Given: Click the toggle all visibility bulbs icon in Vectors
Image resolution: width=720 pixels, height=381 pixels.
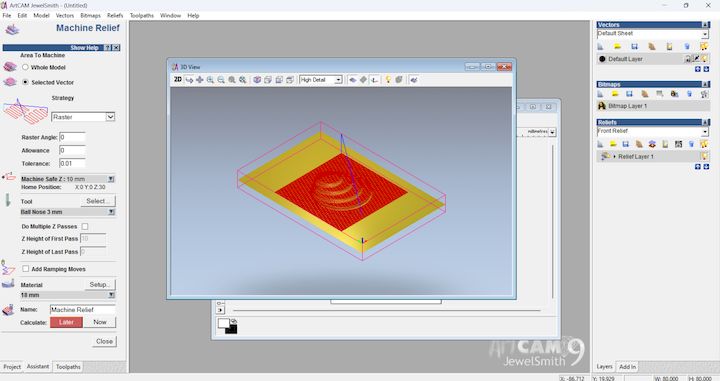Looking at the screenshot, I should [704, 46].
